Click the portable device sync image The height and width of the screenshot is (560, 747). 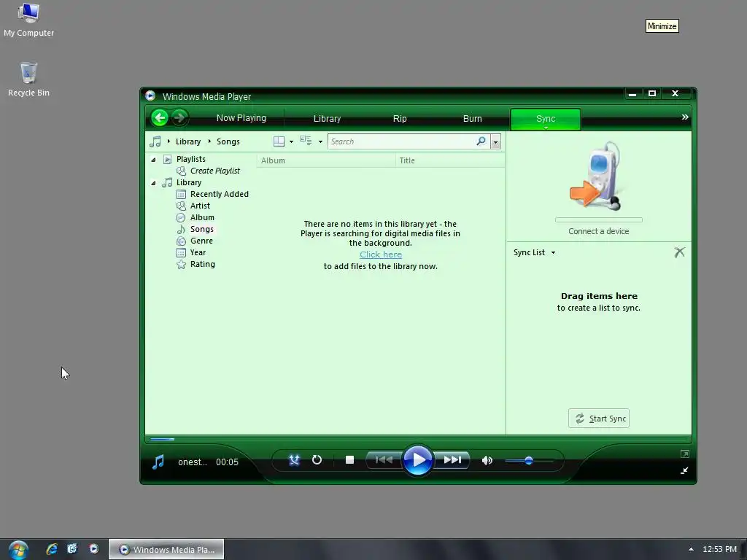(x=598, y=176)
